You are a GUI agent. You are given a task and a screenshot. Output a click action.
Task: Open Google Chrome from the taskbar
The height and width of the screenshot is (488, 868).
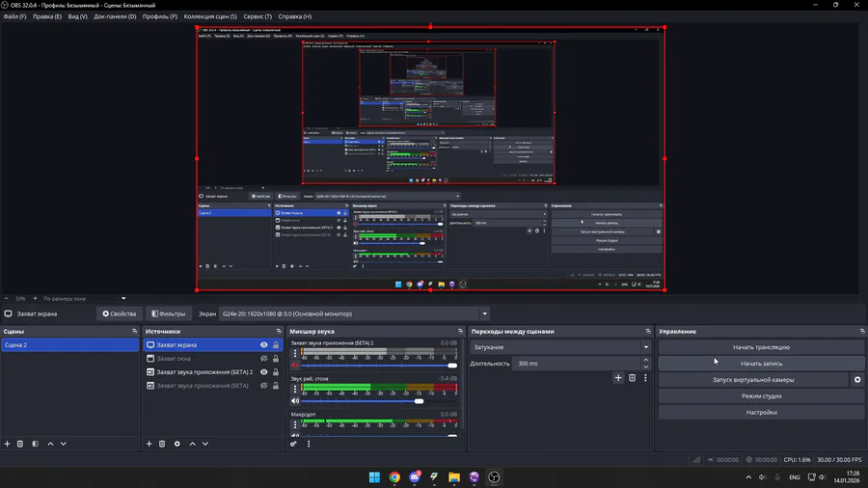coord(394,477)
